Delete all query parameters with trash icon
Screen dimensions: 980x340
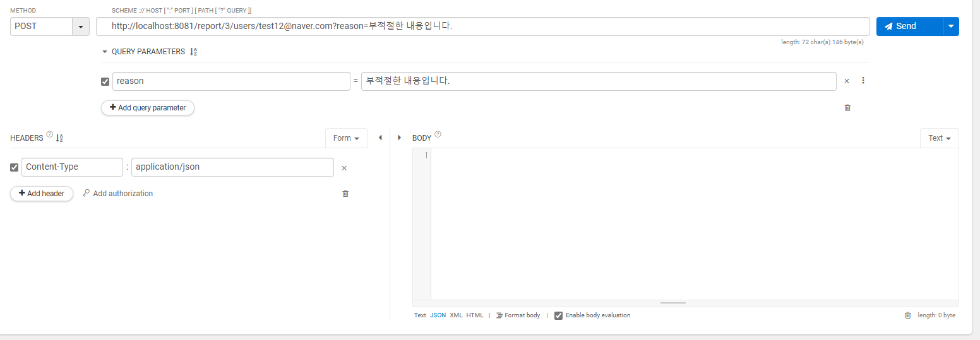click(847, 108)
